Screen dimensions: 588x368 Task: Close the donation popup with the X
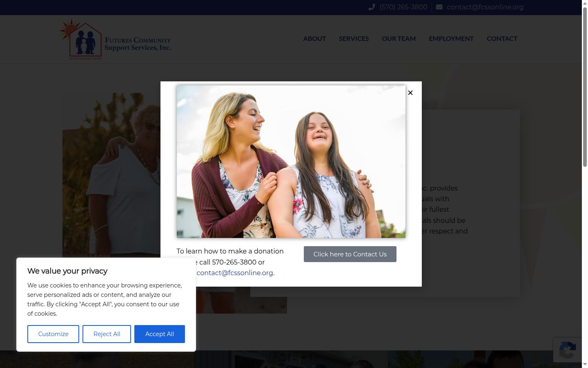coord(410,93)
